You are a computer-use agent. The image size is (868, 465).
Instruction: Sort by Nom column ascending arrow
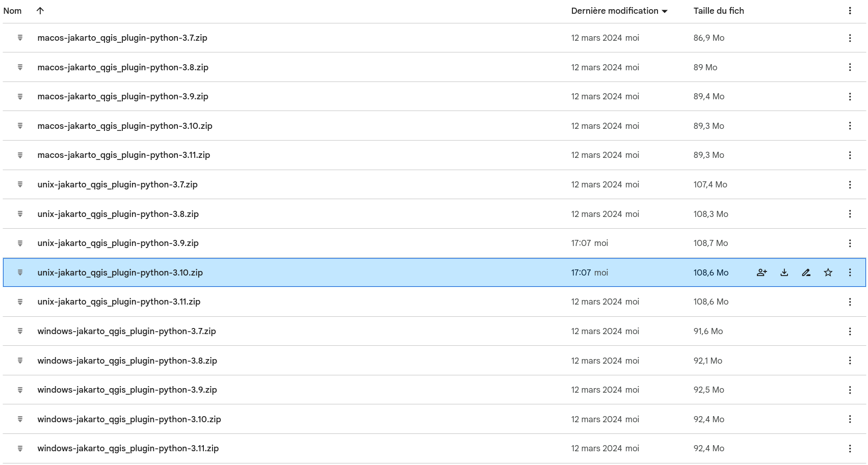coord(40,11)
